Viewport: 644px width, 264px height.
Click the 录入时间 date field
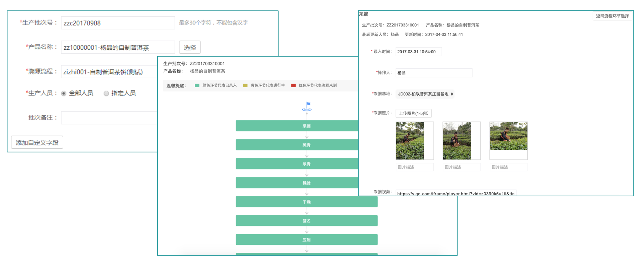click(418, 52)
